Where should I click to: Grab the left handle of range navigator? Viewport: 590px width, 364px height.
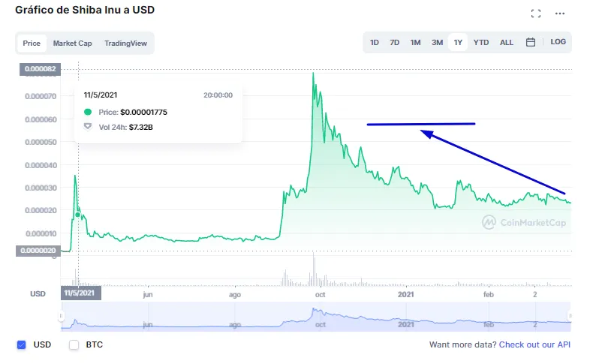pos(61,316)
